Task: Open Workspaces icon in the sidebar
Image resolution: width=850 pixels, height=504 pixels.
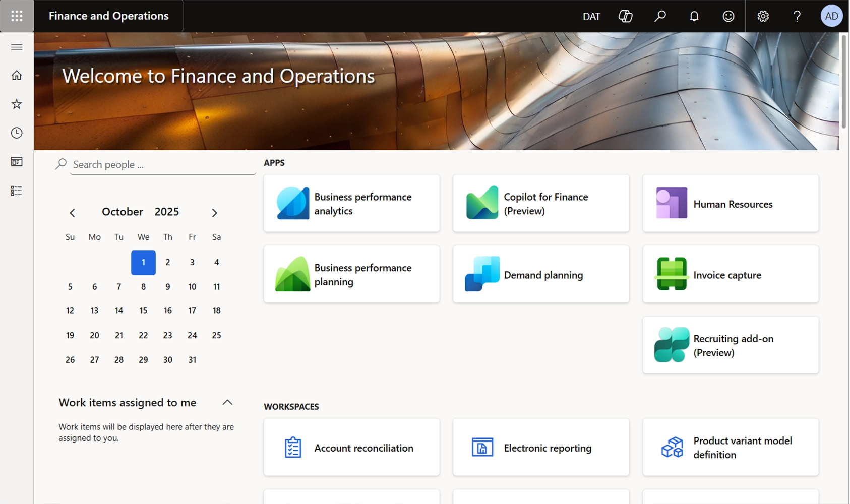Action: pyautogui.click(x=17, y=162)
